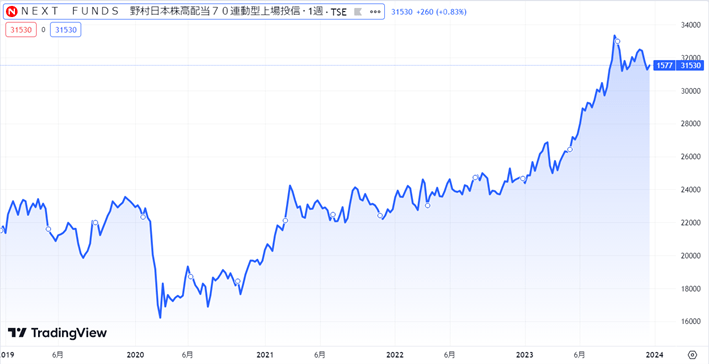The width and height of the screenshot is (709, 364).
Task: Click the 22000 price axis label
Action: [x=691, y=223]
